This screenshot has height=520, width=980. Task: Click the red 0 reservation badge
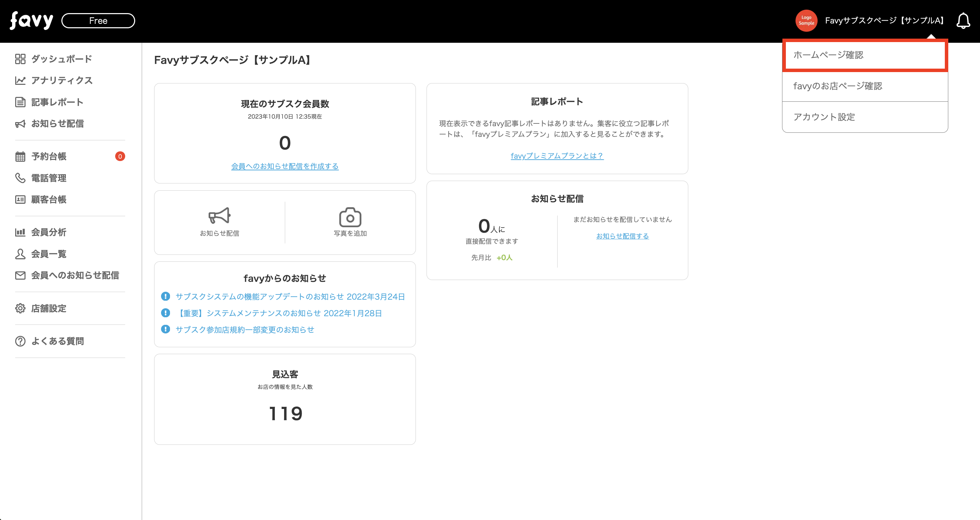pos(120,156)
